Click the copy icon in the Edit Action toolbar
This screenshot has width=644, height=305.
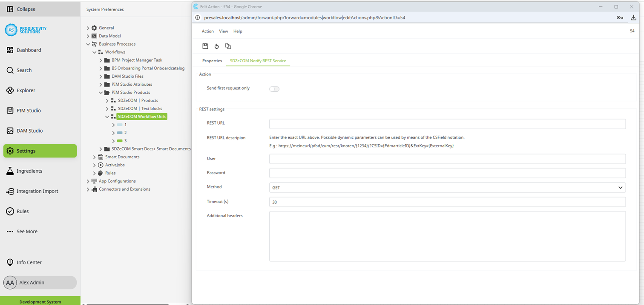tap(228, 46)
